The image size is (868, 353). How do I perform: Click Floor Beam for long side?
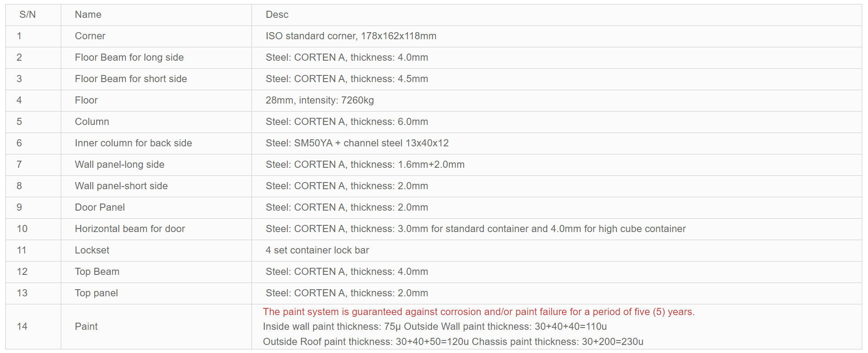129,58
